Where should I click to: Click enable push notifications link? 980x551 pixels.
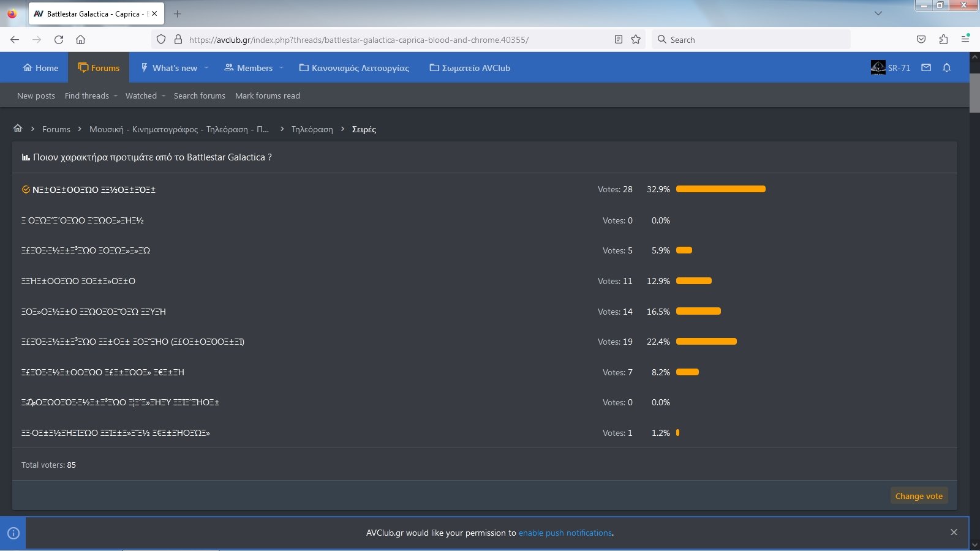[565, 533]
